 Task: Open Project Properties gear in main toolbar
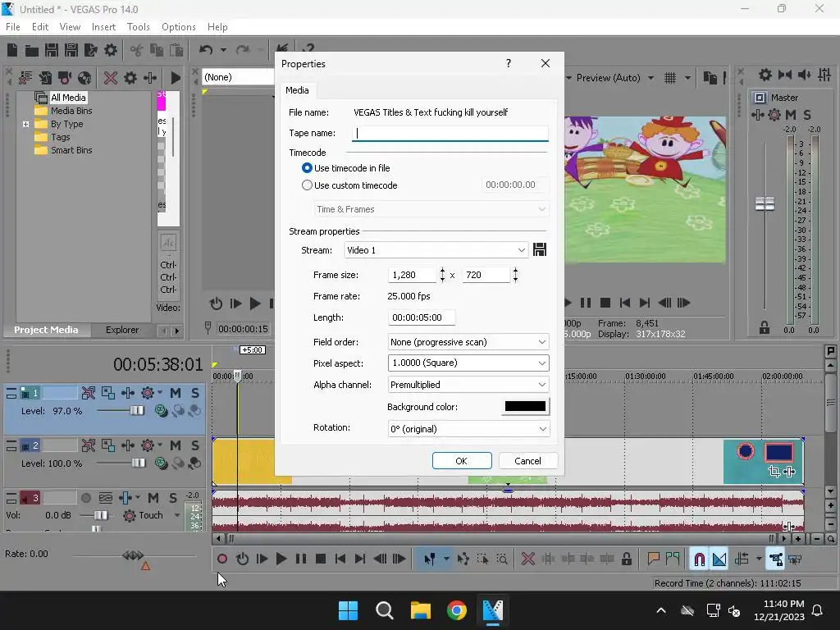coord(111,50)
